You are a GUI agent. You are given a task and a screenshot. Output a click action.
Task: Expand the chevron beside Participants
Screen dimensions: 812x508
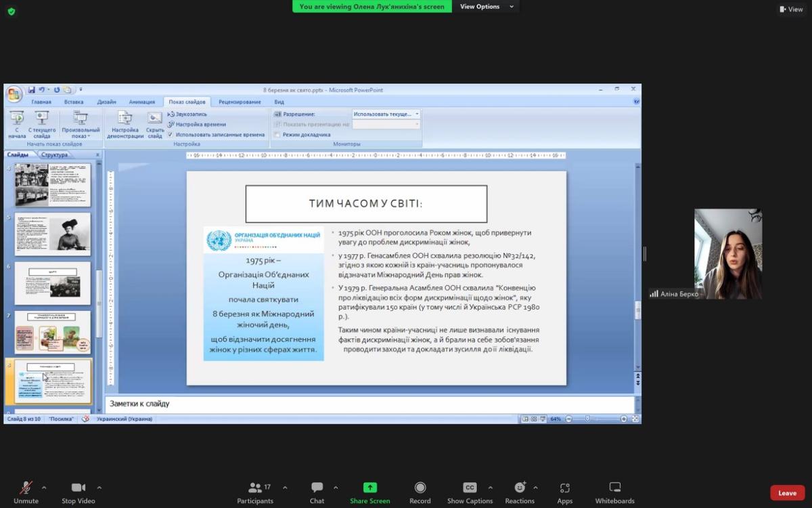[x=285, y=488]
